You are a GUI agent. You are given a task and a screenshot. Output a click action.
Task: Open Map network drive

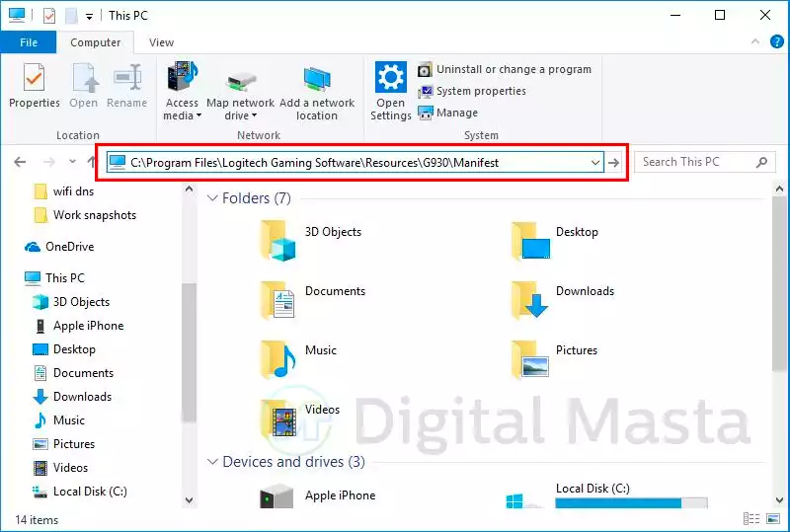tap(240, 91)
